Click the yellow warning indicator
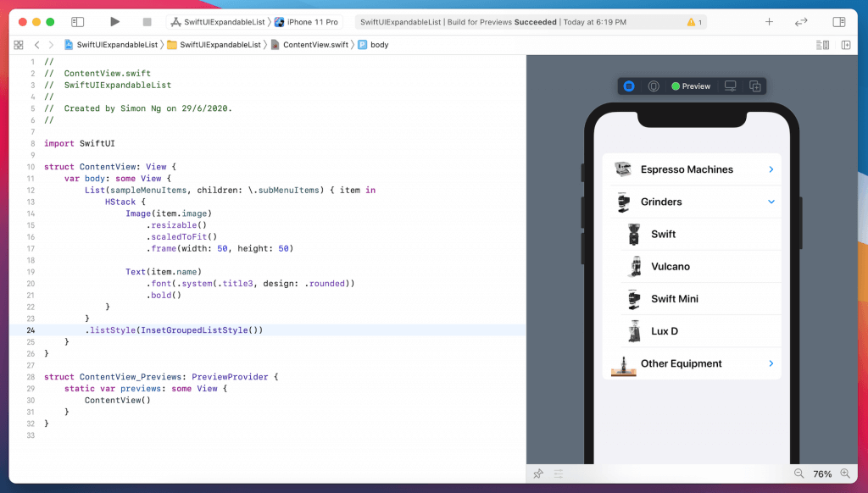 693,22
